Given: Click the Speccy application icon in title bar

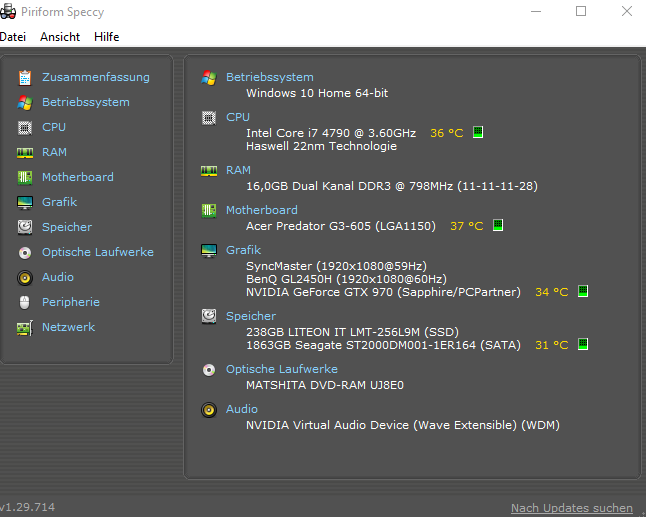Looking at the screenshot, I should coord(8,11).
